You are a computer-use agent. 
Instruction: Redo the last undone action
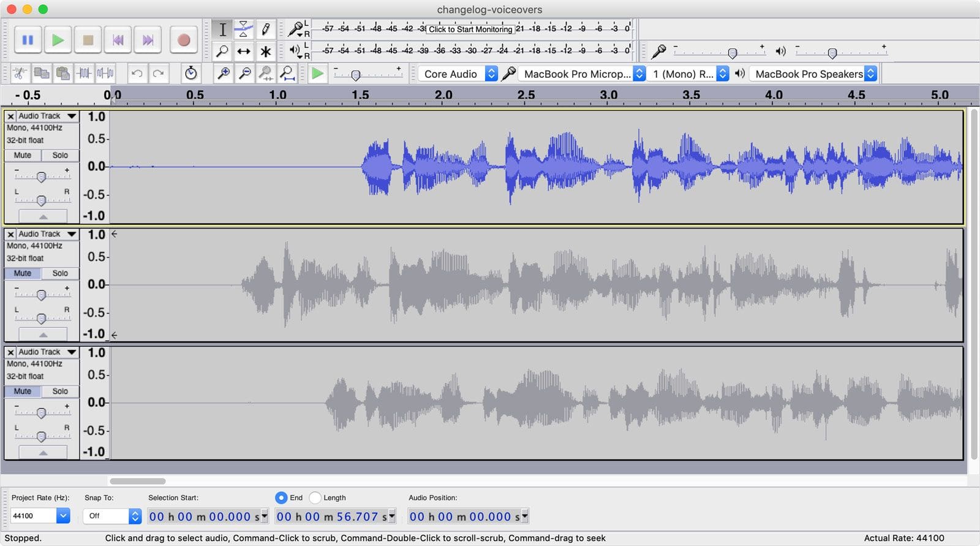[158, 74]
